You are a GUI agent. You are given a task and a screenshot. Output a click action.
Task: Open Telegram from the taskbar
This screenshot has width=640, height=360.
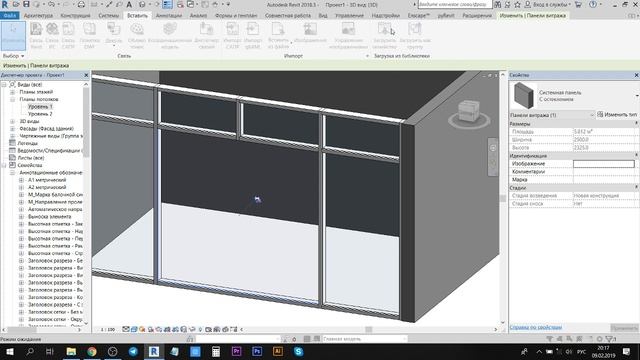click(133, 351)
